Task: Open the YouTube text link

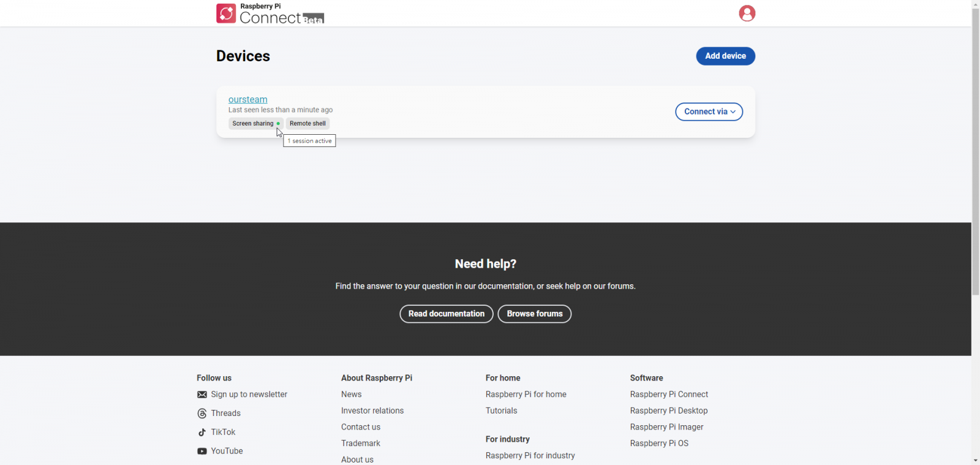Action: [x=227, y=451]
